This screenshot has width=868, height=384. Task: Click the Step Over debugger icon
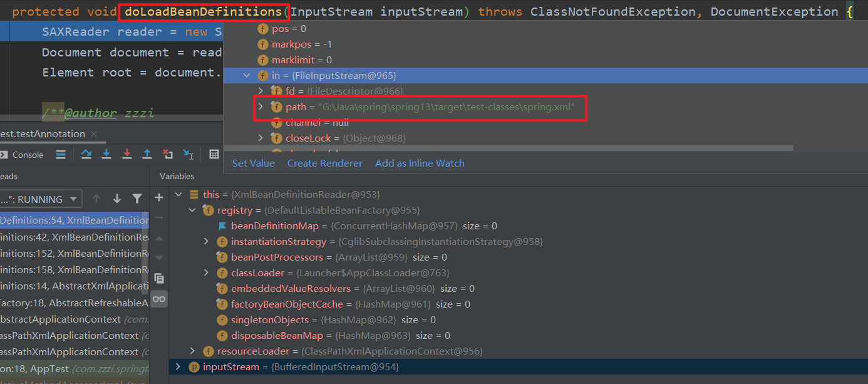pos(86,154)
